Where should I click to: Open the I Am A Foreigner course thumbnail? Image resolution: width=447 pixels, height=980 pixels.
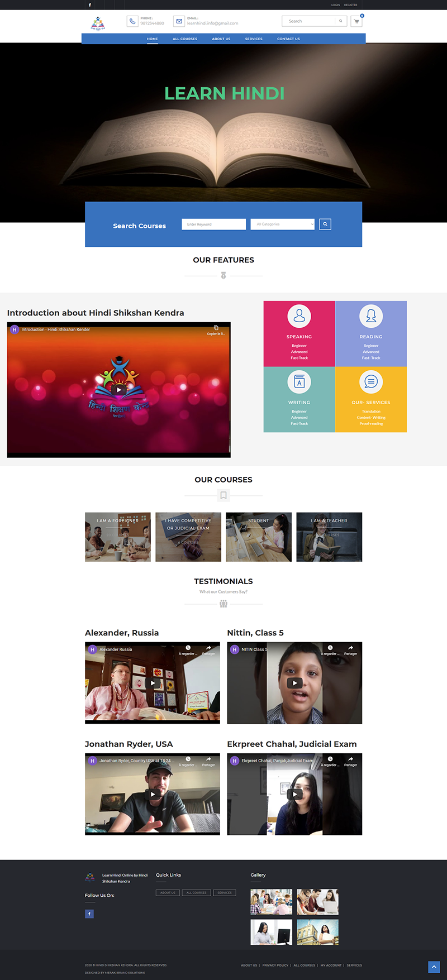118,537
